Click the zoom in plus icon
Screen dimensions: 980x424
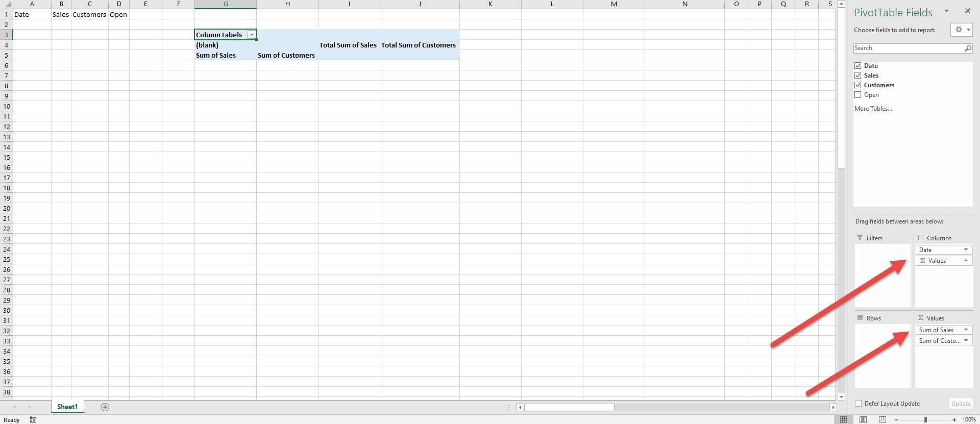click(x=954, y=420)
